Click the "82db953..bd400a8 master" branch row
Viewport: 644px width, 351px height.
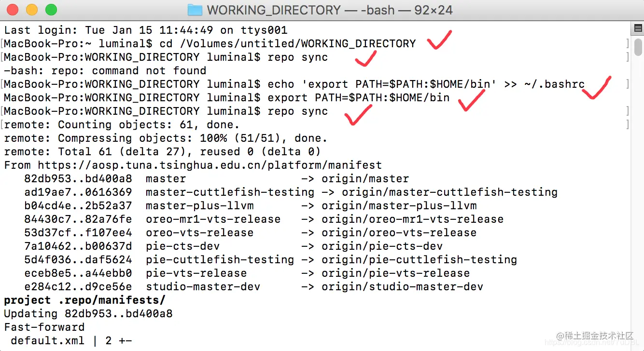pos(217,179)
